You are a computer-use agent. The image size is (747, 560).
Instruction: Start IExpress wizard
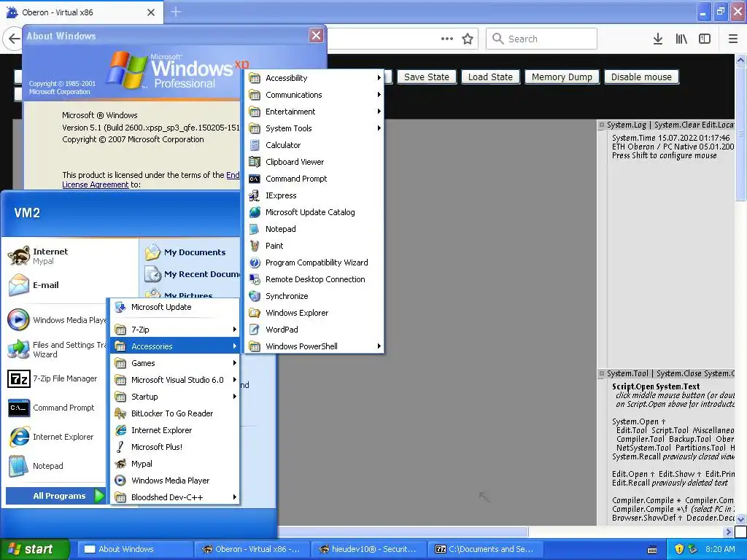tap(314, 195)
